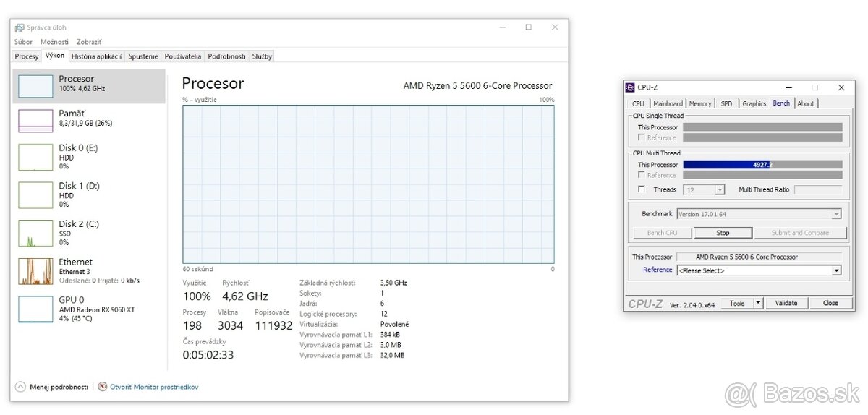Switch to Mainboard tab in CPU-Z
This screenshot has width=868, height=415.
[x=668, y=103]
